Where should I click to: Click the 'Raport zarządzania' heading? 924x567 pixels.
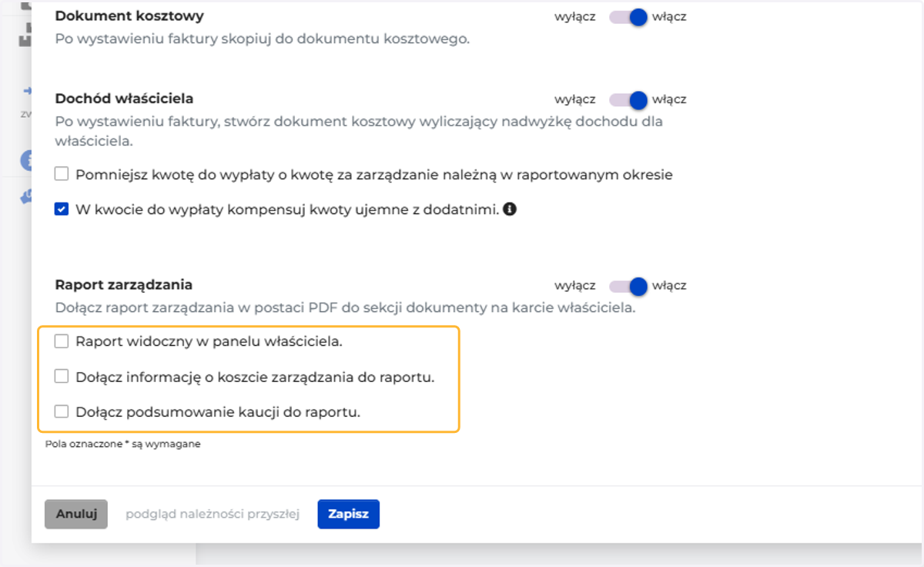click(124, 285)
